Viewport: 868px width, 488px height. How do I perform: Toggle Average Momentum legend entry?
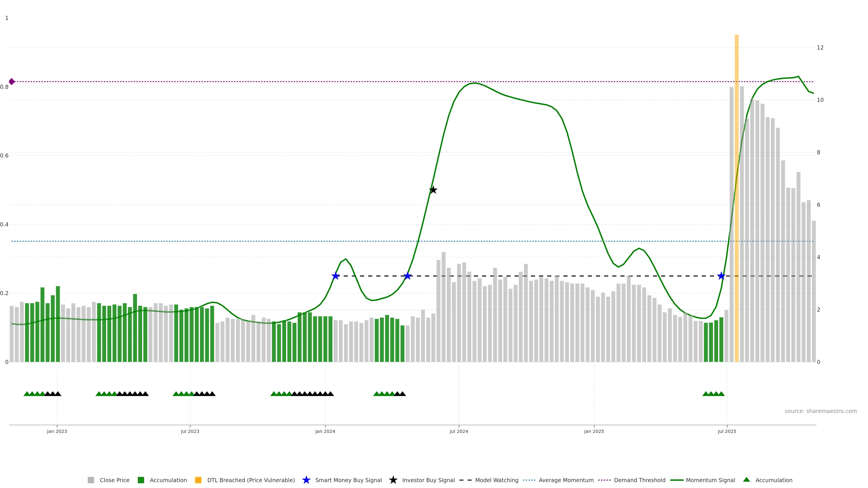[566, 480]
